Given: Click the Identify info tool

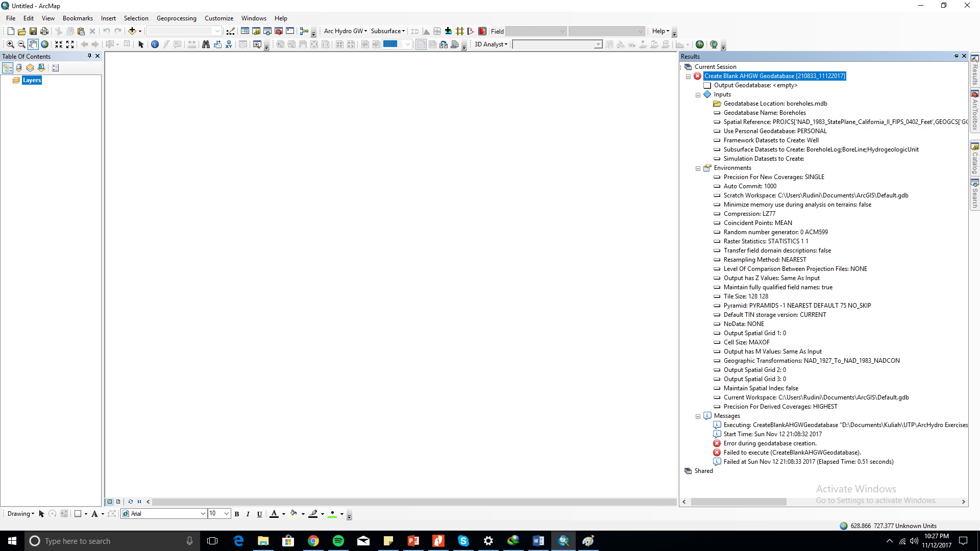Looking at the screenshot, I should coord(155,44).
